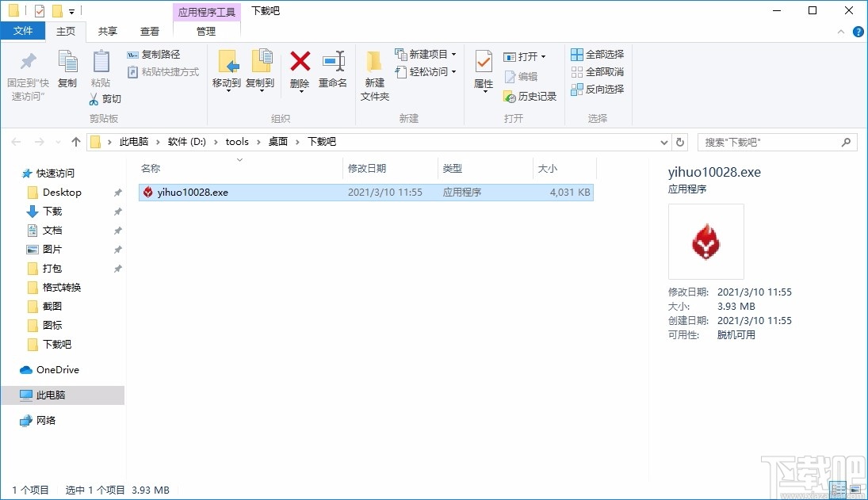Click inside the 搜索"下载吧" search box

pyautogui.click(x=765, y=142)
